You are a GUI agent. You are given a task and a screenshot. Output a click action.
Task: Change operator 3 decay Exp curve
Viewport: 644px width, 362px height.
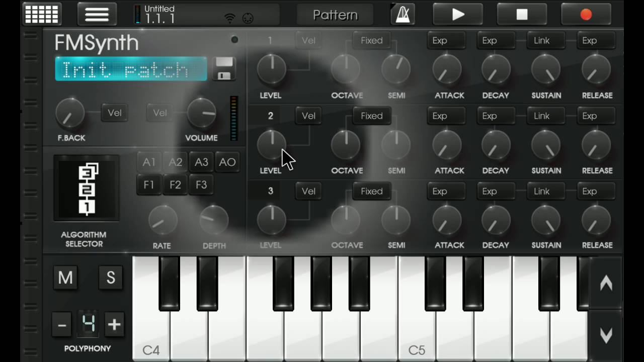tap(496, 191)
